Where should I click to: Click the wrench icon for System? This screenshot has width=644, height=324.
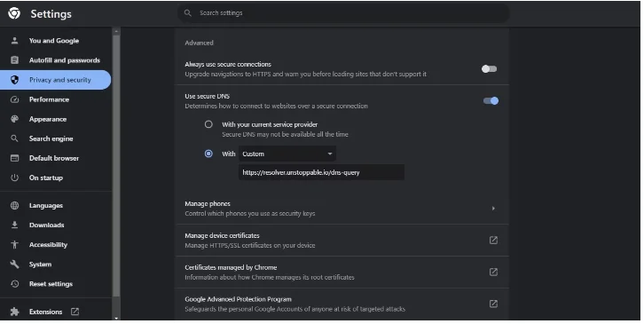14,264
